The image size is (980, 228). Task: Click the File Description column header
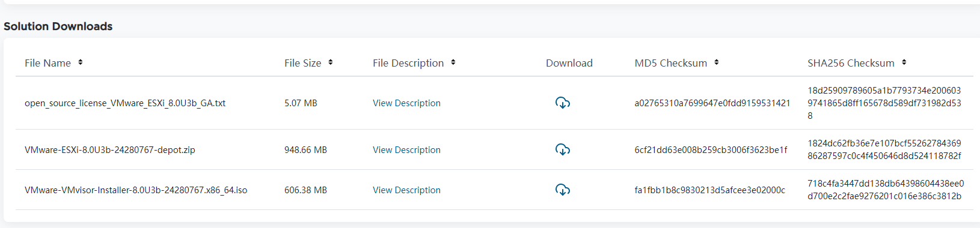(x=408, y=63)
